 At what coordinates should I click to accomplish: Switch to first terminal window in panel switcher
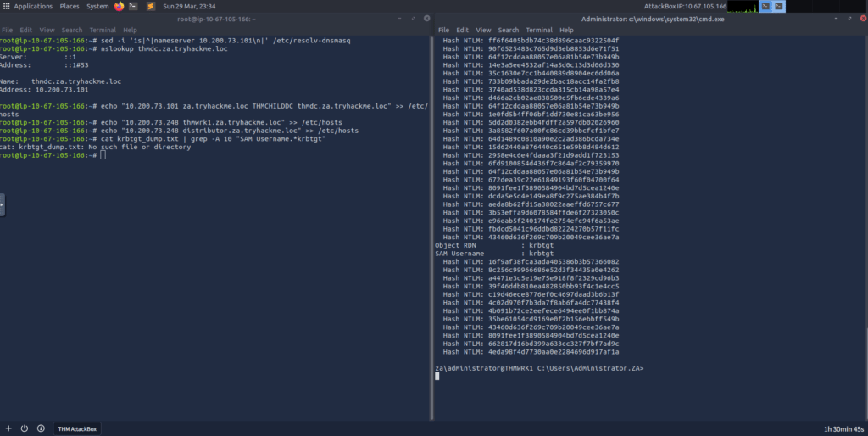(765, 6)
